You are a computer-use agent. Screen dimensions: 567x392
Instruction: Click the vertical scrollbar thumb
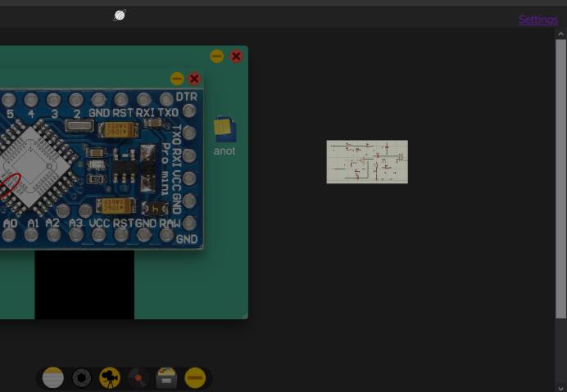(560, 179)
